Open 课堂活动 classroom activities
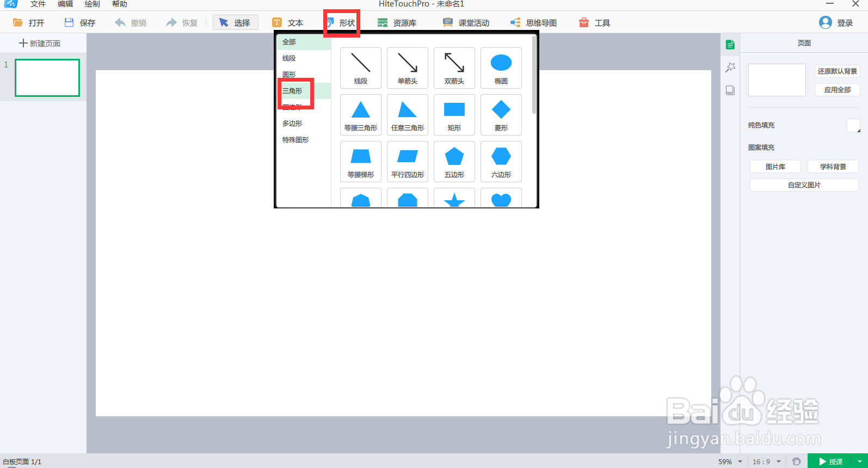This screenshot has width=868, height=468. pyautogui.click(x=466, y=23)
